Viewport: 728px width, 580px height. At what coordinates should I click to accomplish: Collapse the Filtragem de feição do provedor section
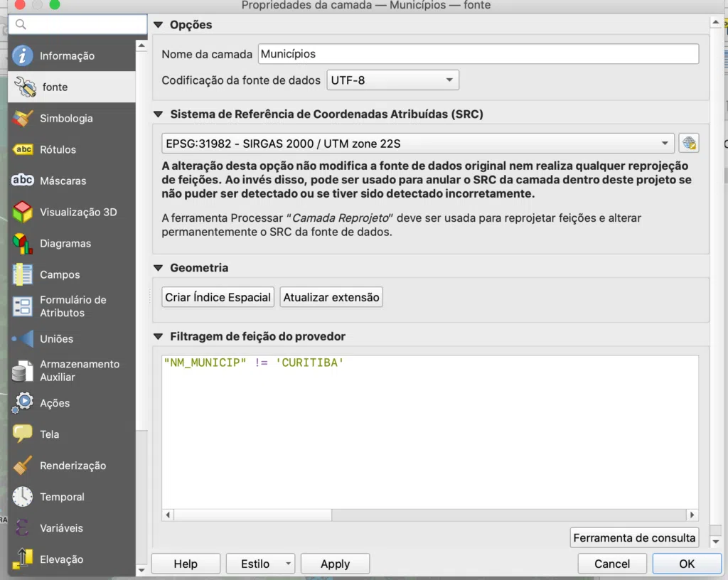click(159, 336)
